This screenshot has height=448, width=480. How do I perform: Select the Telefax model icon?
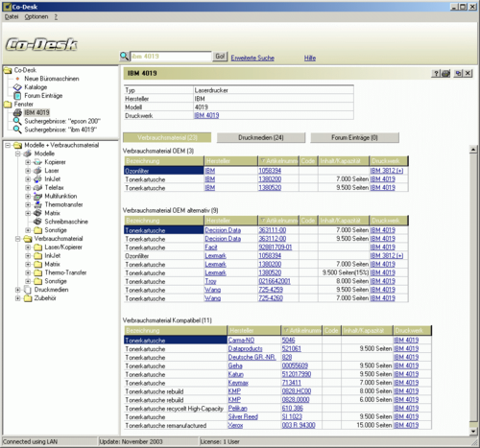[x=37, y=188]
